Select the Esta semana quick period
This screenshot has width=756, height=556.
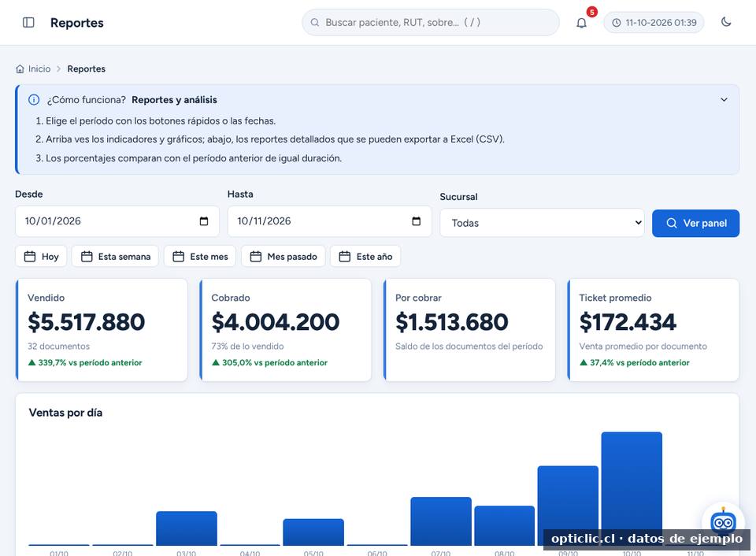tap(115, 257)
